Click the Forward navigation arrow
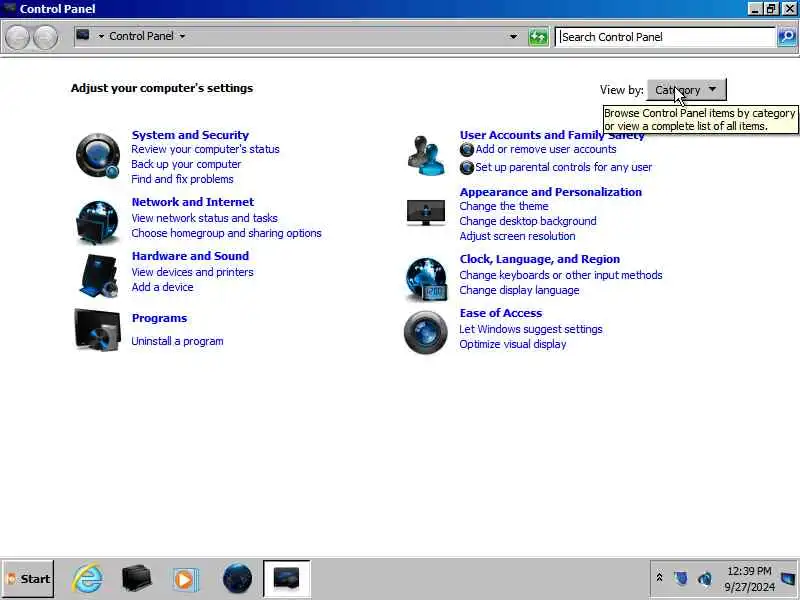This screenshot has width=800, height=600. [46, 38]
